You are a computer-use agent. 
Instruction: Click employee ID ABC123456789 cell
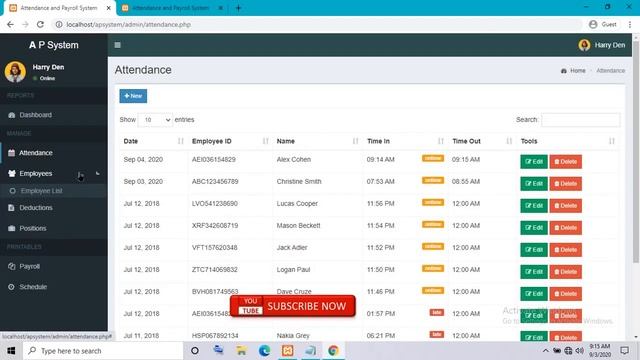click(215, 181)
